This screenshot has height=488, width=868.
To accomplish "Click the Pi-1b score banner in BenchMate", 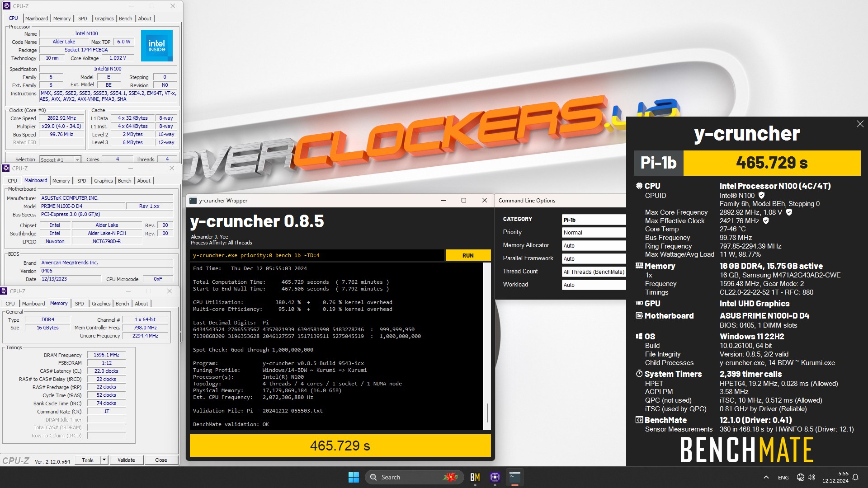I will coord(747,163).
